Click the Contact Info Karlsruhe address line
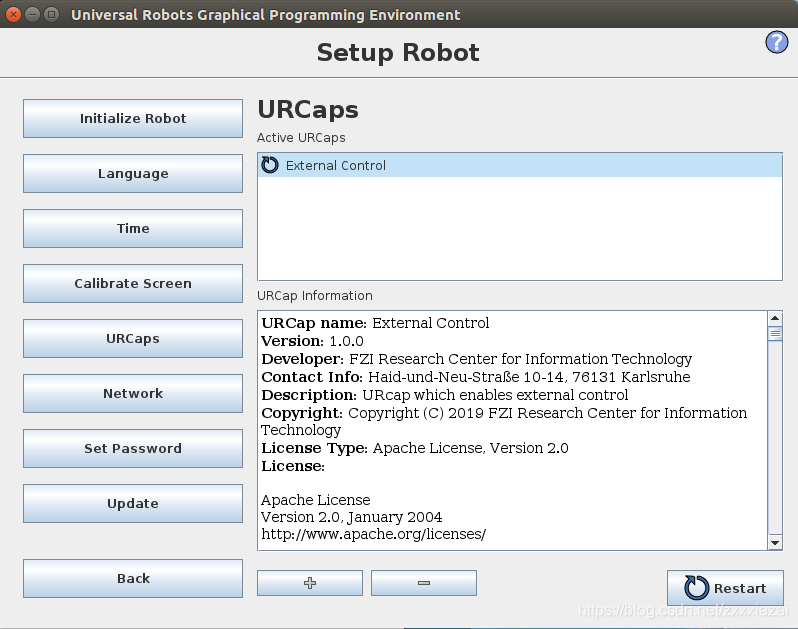Viewport: 798px width, 629px height. click(x=476, y=377)
